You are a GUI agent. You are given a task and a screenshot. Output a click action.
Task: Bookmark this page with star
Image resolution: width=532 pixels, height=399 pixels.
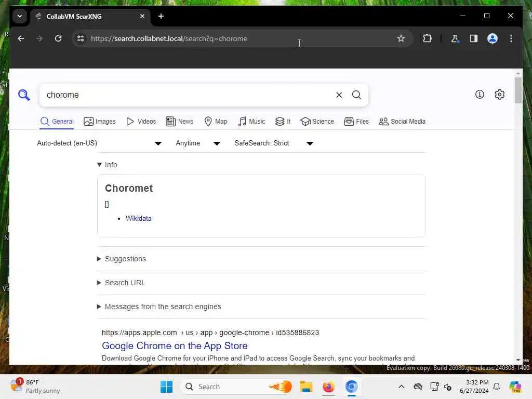[401, 38]
